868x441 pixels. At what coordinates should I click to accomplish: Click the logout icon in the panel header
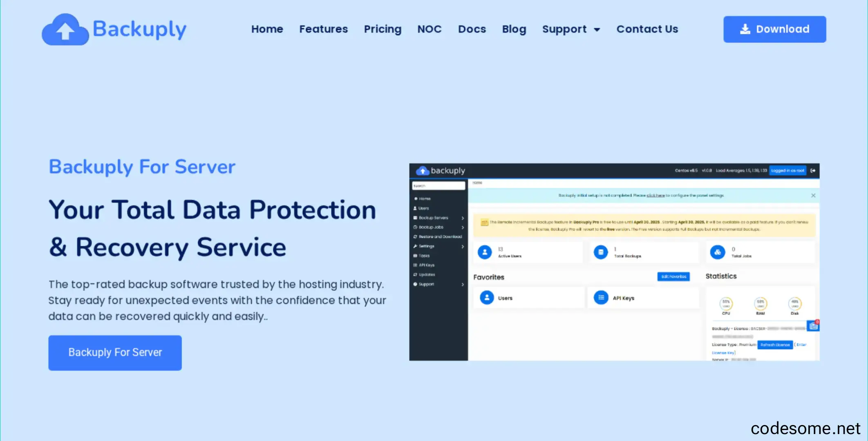click(x=813, y=171)
